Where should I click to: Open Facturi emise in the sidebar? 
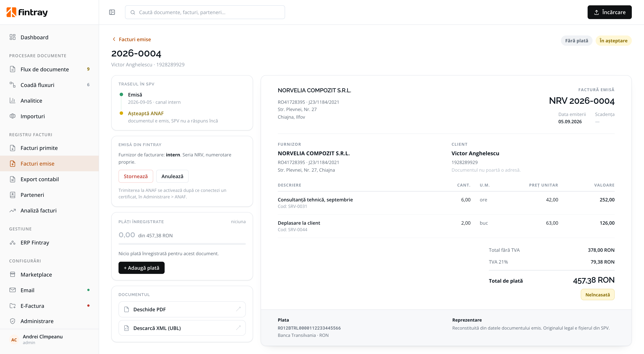point(50,164)
